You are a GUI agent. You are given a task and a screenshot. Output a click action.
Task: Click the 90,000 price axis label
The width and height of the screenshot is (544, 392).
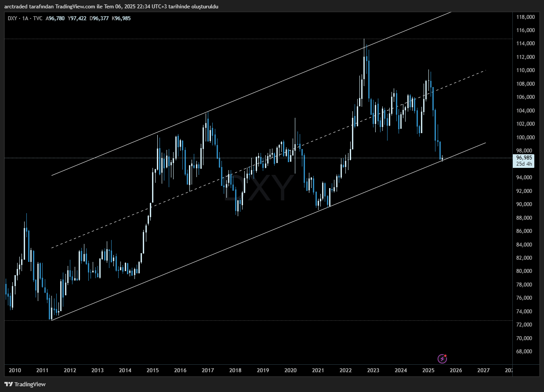coord(525,204)
